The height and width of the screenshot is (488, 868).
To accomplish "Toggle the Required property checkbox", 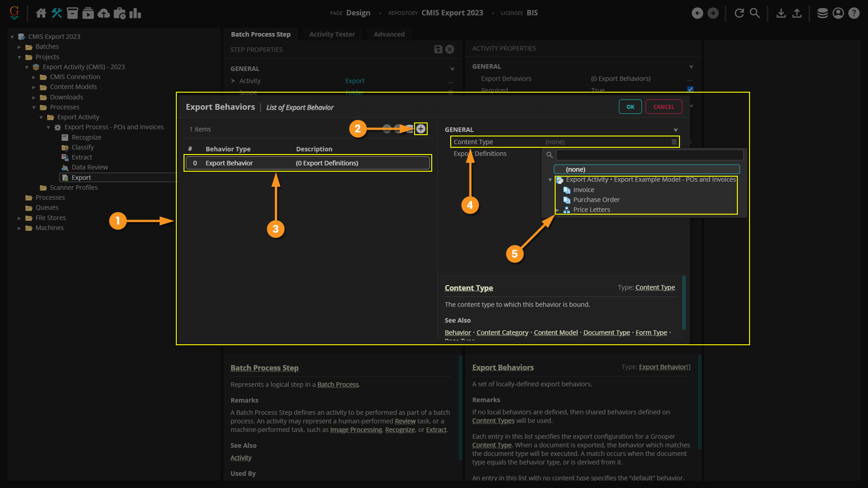I will [690, 89].
